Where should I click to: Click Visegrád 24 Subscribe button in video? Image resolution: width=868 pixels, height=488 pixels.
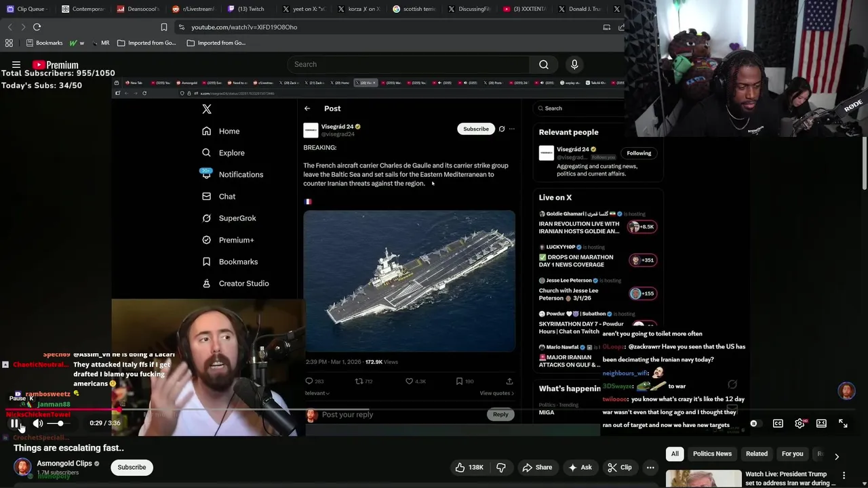476,129
